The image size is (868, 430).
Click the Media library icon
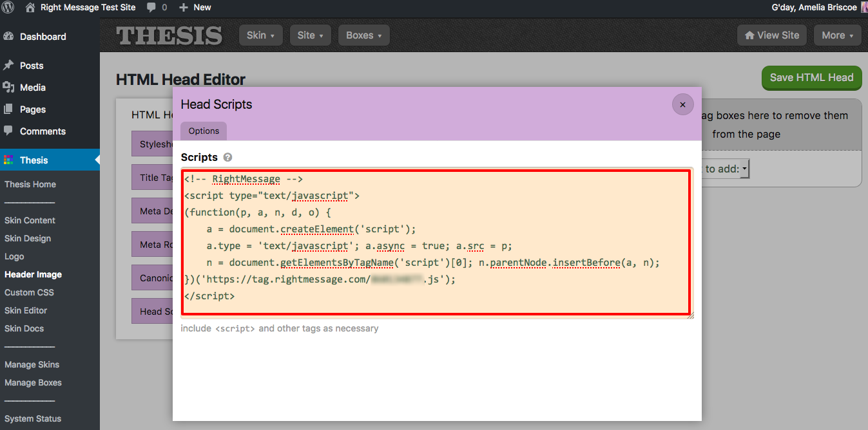tap(8, 87)
